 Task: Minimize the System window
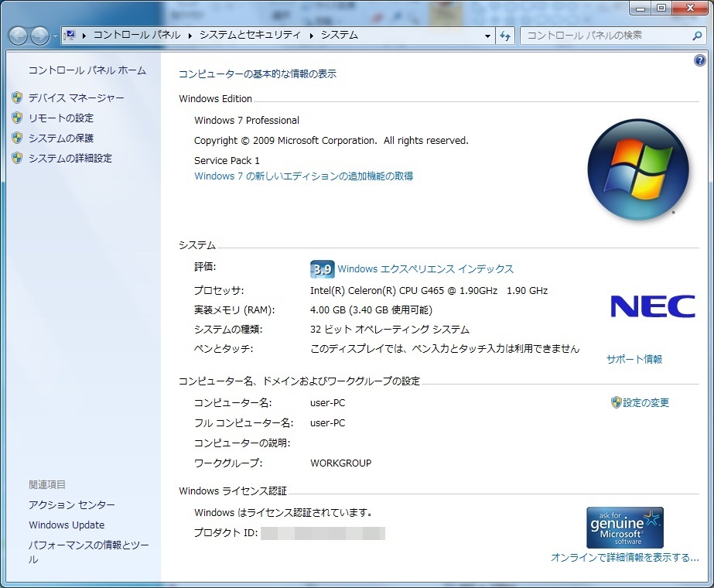(x=641, y=8)
